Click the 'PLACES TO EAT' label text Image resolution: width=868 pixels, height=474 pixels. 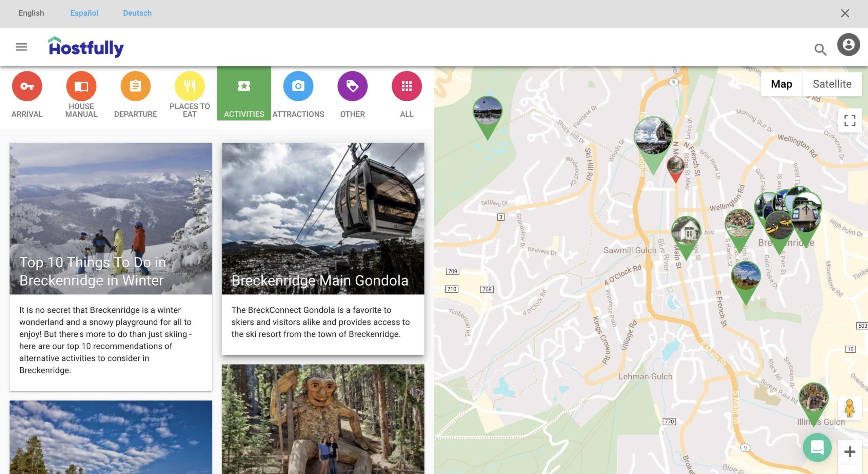pos(190,110)
